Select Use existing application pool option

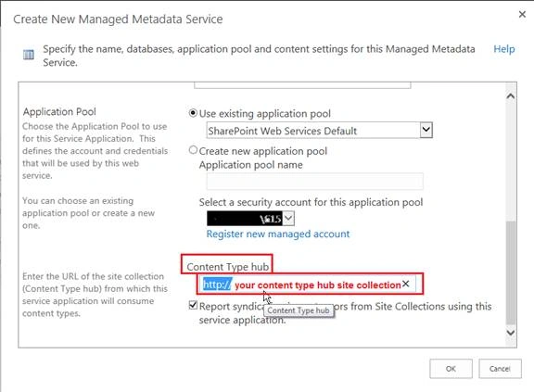point(193,113)
